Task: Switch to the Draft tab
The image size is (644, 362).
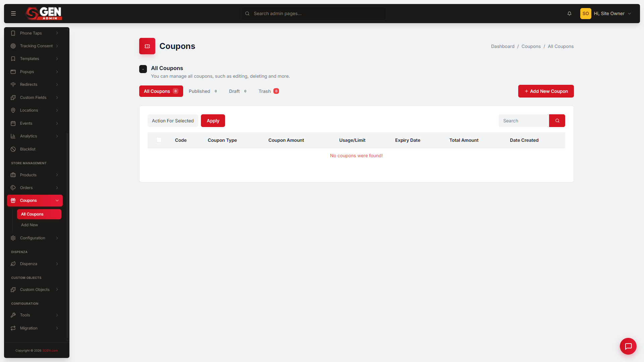Action: [x=238, y=91]
